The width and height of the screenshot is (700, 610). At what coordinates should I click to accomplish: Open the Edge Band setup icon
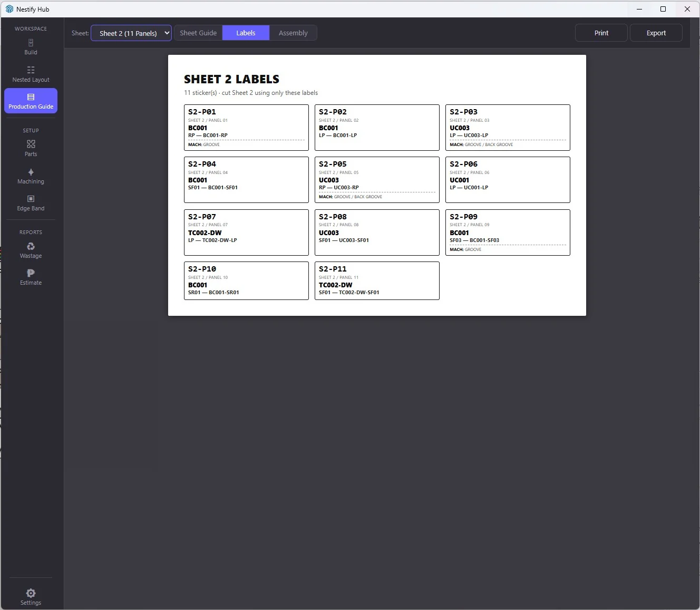[31, 199]
